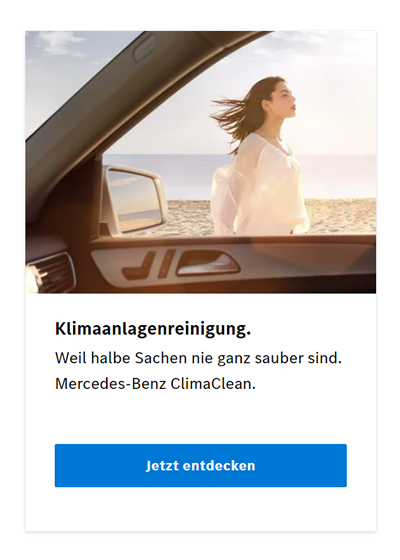Click blank card area below the button
400x560 pixels.
tap(200, 509)
